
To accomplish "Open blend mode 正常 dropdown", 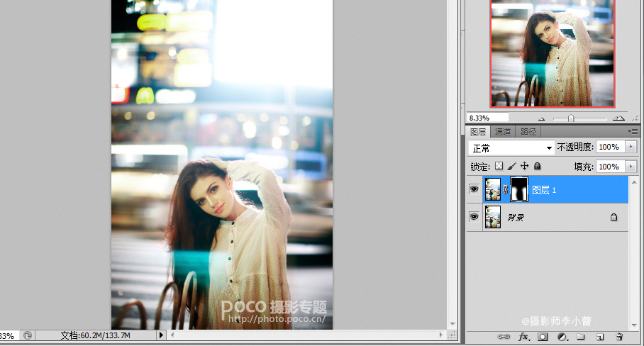I will click(511, 147).
